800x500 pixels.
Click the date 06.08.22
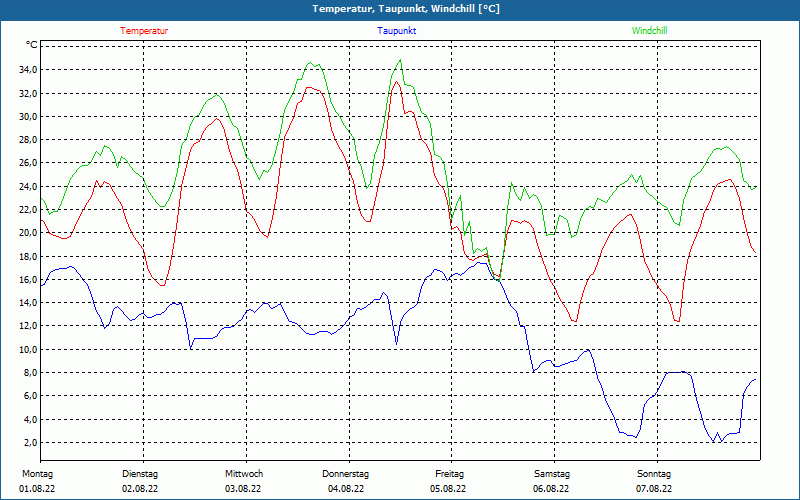tap(551, 489)
